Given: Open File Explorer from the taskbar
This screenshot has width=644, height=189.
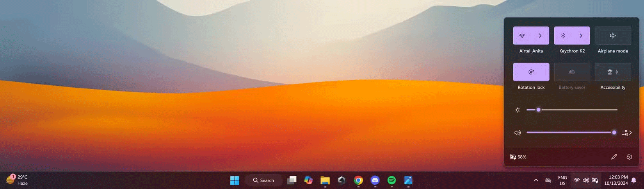Looking at the screenshot, I should (x=325, y=180).
